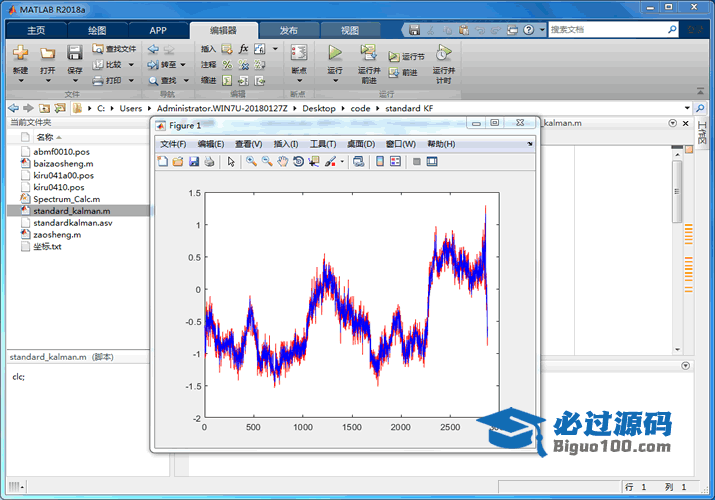
Task: Open the Compare (比较) dropdown arrow
Action: pos(131,65)
